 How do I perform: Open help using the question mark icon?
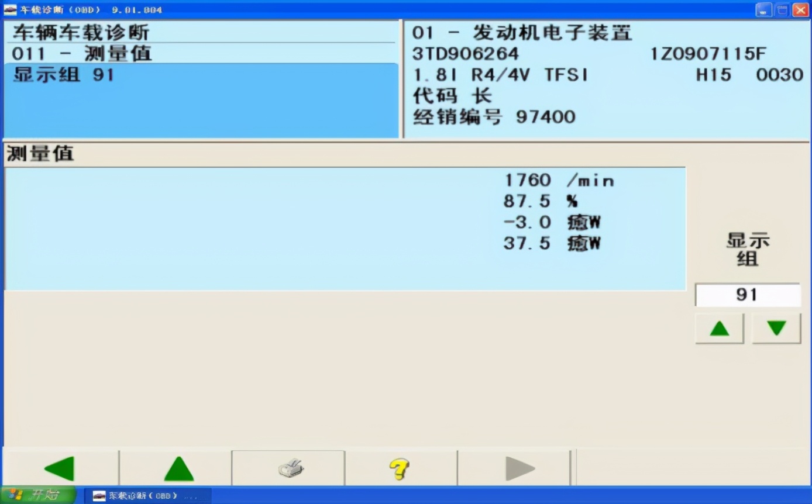pyautogui.click(x=398, y=467)
